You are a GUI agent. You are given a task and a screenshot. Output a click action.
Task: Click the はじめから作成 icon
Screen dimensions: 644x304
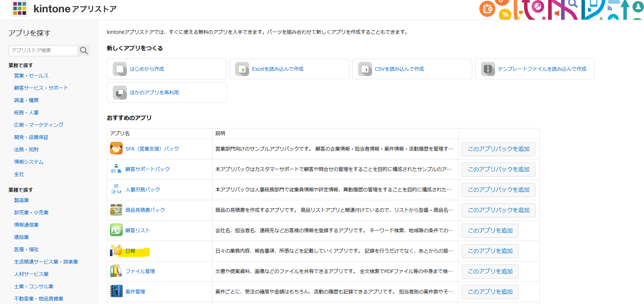[x=120, y=69]
